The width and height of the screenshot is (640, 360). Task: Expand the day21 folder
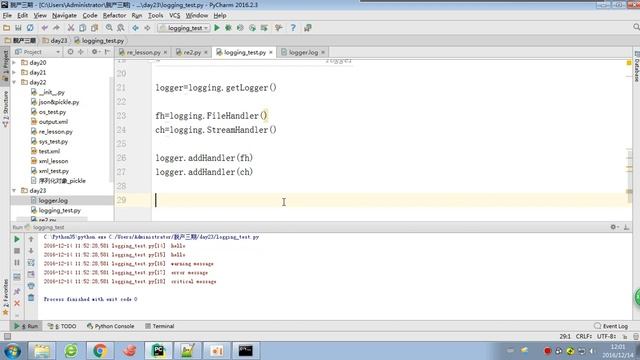tap(15, 72)
